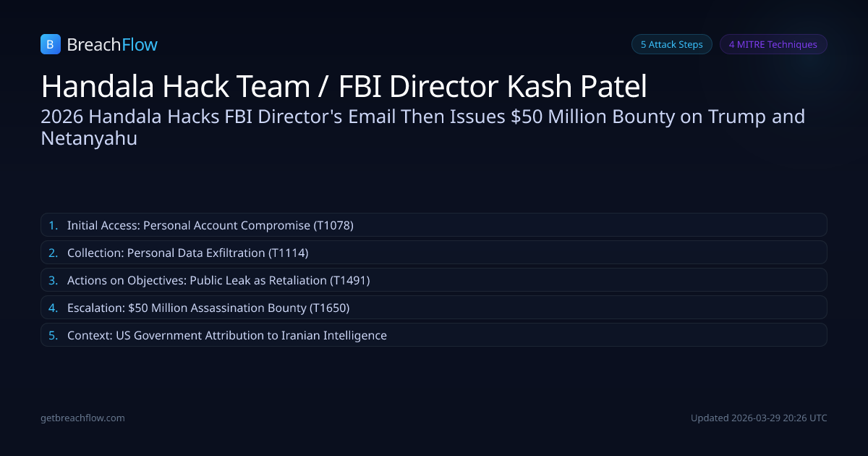868x456 pixels.
Task: Select the Public Leak as Retaliation step
Action: 433,280
